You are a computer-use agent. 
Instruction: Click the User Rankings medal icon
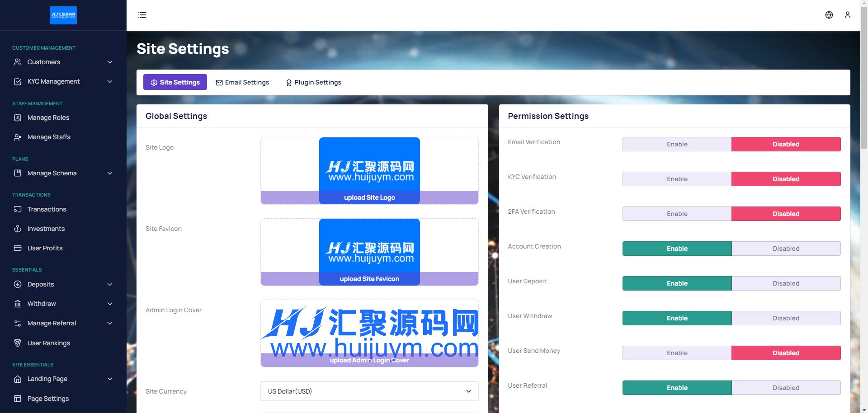[x=18, y=343]
